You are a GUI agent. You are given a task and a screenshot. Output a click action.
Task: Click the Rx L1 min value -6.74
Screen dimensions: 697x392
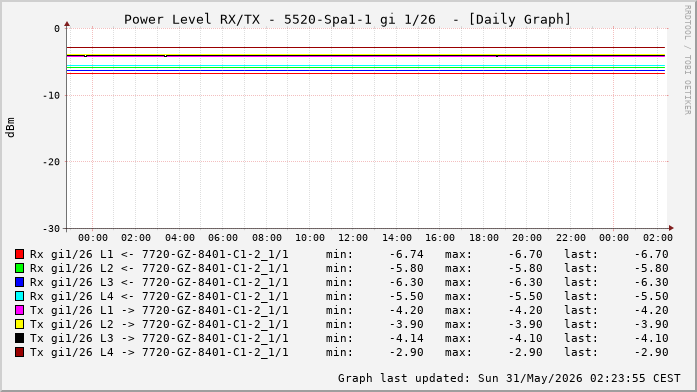click(x=406, y=254)
